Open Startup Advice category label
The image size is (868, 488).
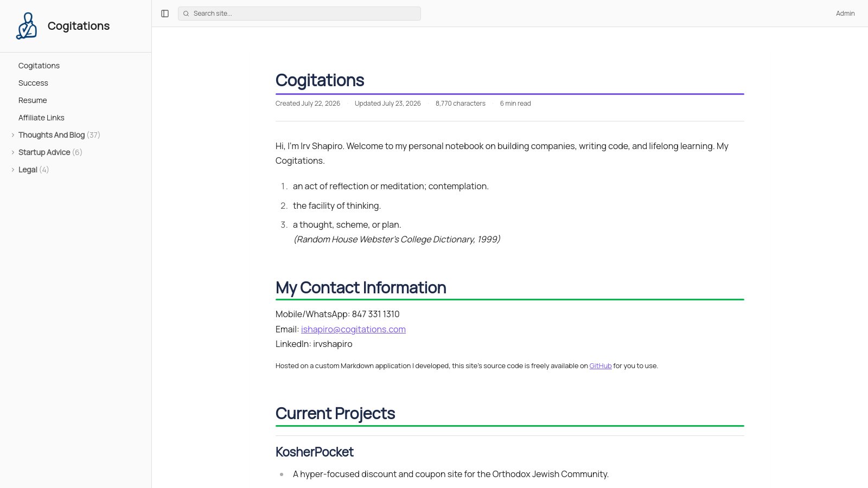44,152
